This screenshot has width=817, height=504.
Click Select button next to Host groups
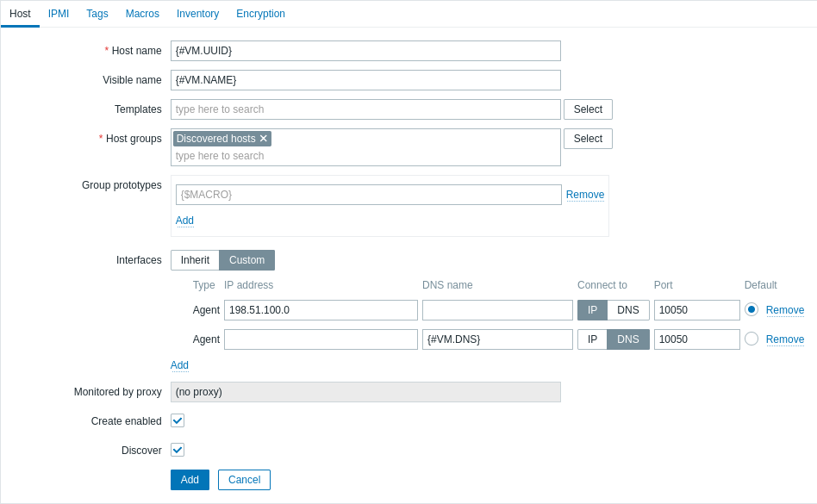[588, 139]
